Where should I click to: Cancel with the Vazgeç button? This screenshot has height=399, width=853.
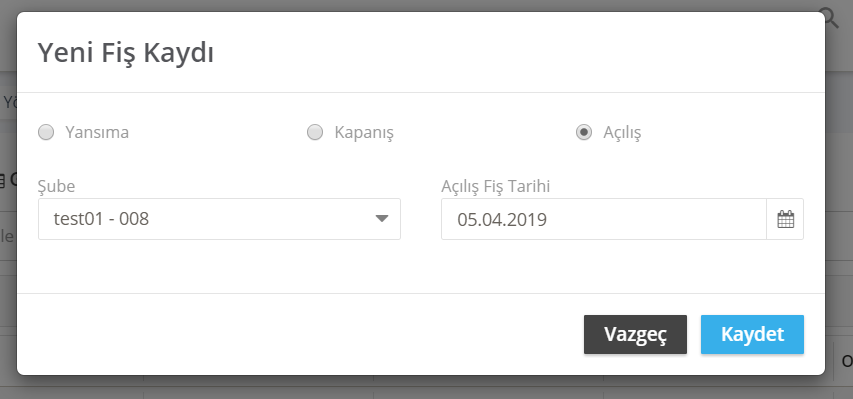635,334
